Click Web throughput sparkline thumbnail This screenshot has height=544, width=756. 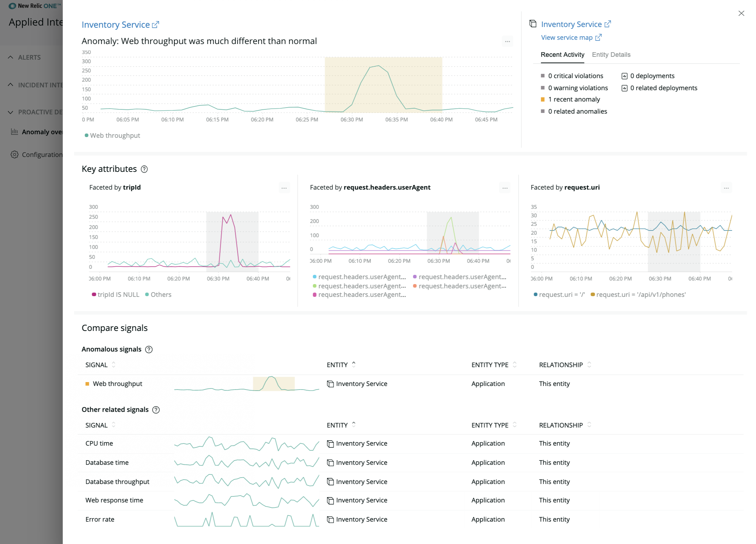[x=247, y=384]
